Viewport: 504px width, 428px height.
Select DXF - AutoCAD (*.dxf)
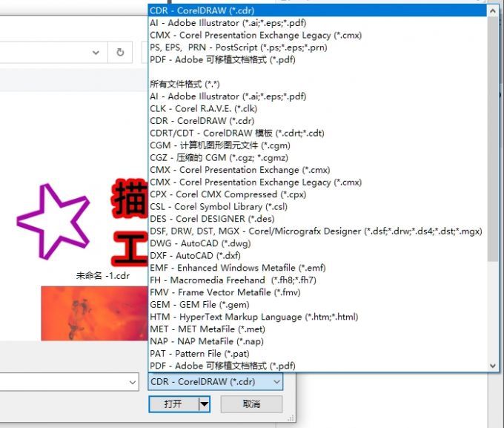pyautogui.click(x=317, y=255)
